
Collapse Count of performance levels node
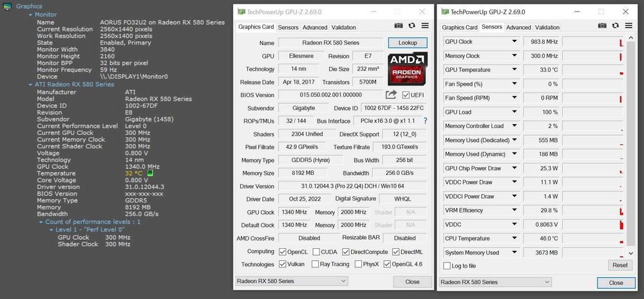[41, 222]
